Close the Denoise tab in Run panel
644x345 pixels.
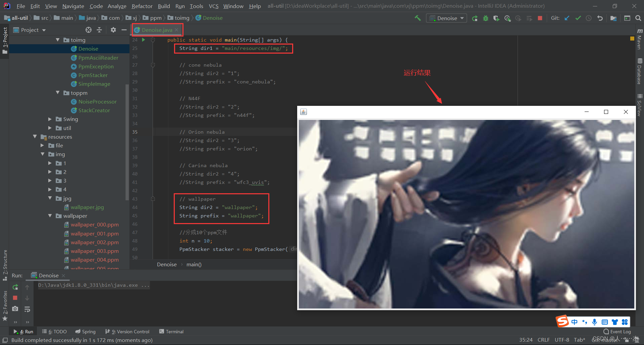(x=63, y=275)
